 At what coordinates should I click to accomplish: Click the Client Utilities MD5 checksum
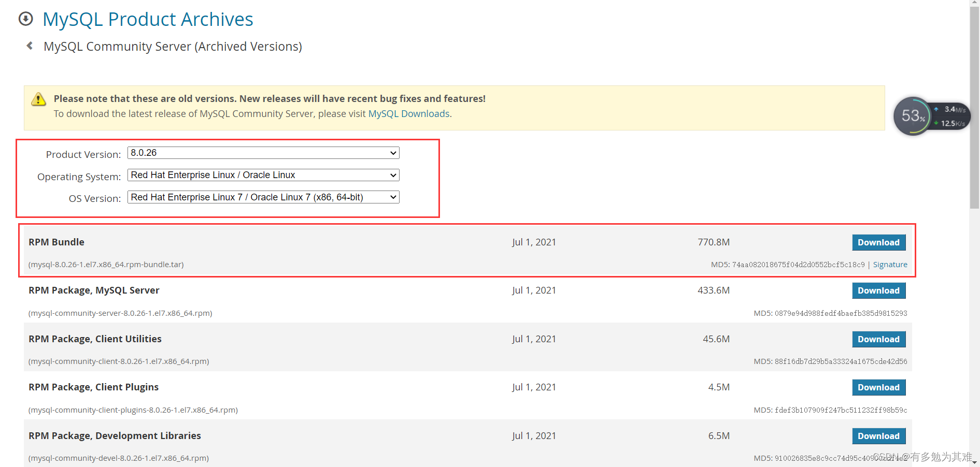point(841,361)
